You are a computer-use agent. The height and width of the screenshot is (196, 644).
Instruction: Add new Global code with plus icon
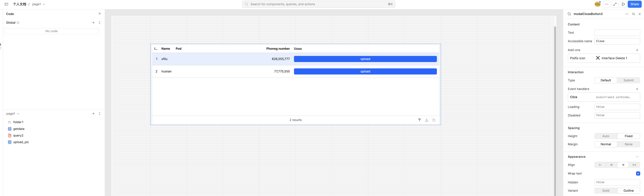pos(93,23)
